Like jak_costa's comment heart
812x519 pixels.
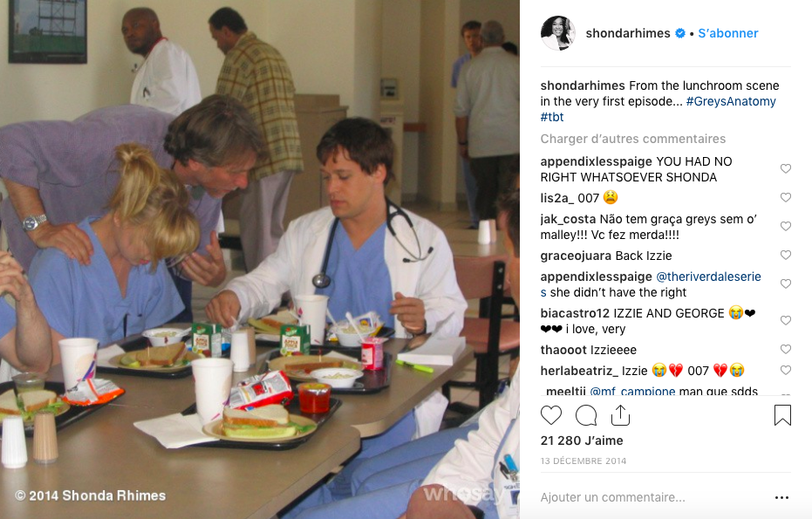click(786, 226)
